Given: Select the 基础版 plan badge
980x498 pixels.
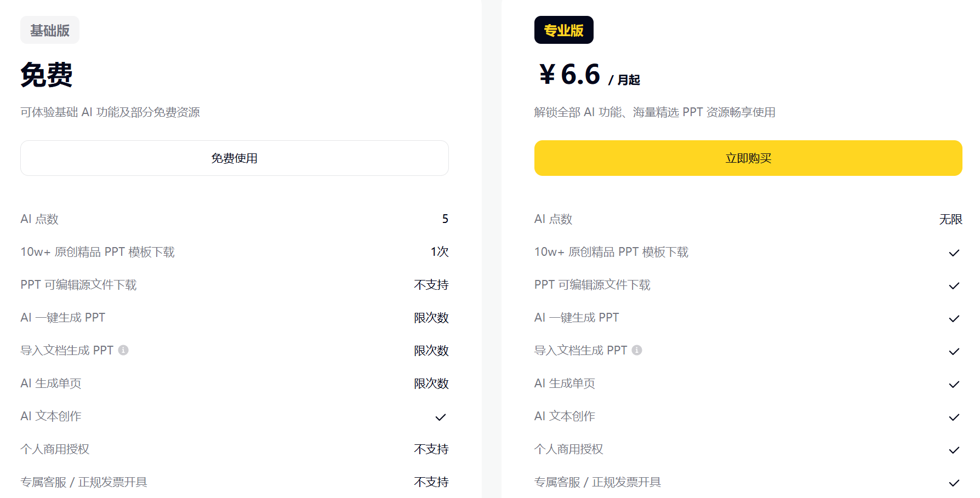Looking at the screenshot, I should (50, 30).
